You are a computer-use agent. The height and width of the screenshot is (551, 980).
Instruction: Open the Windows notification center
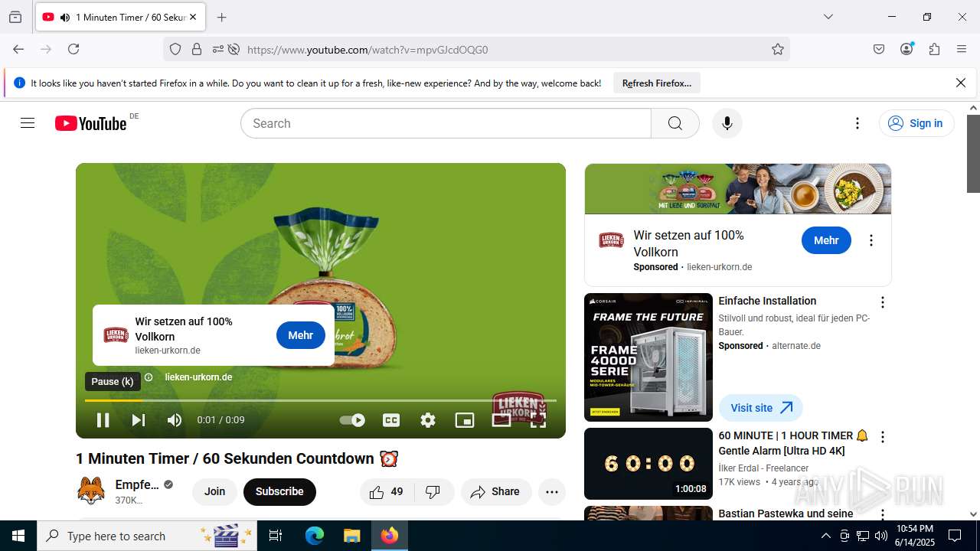(955, 536)
